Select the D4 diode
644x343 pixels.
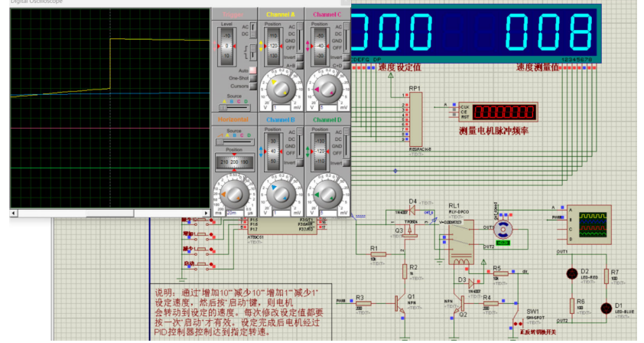[x=411, y=211]
